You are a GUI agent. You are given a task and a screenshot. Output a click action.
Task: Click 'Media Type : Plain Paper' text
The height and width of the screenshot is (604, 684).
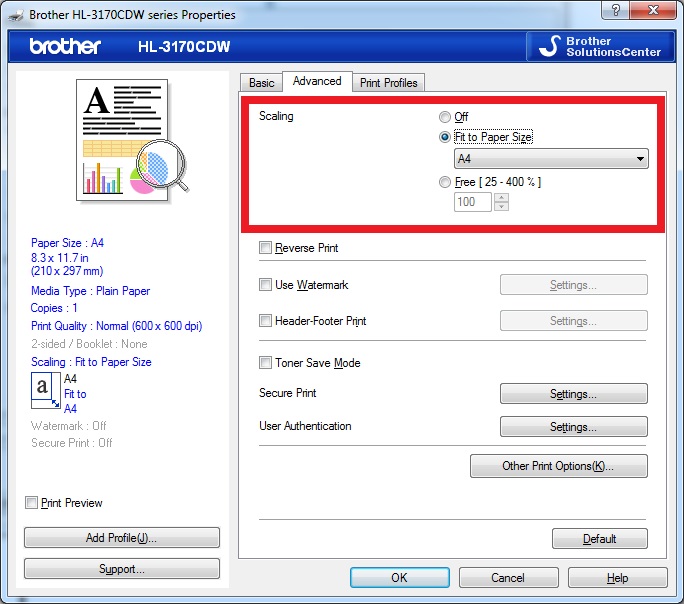[x=90, y=291]
